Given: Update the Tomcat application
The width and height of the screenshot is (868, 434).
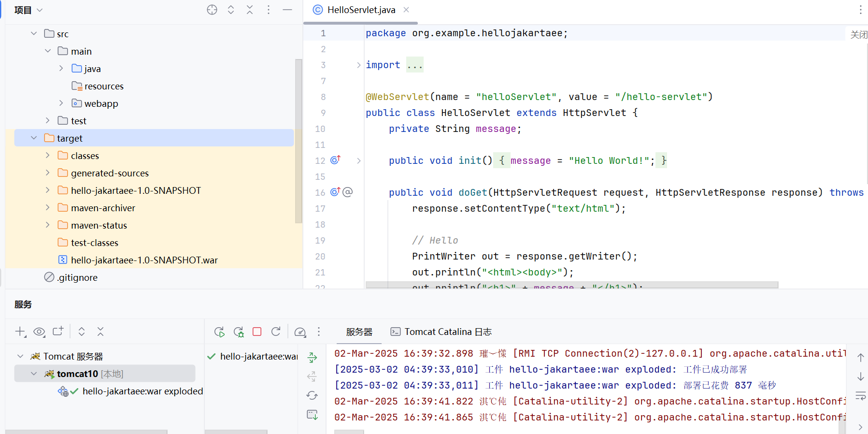Looking at the screenshot, I should (276, 332).
